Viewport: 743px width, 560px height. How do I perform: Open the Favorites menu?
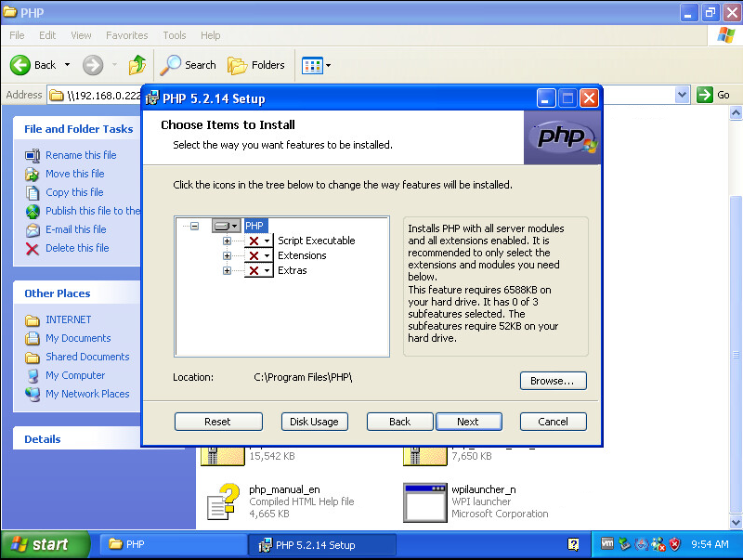click(126, 35)
